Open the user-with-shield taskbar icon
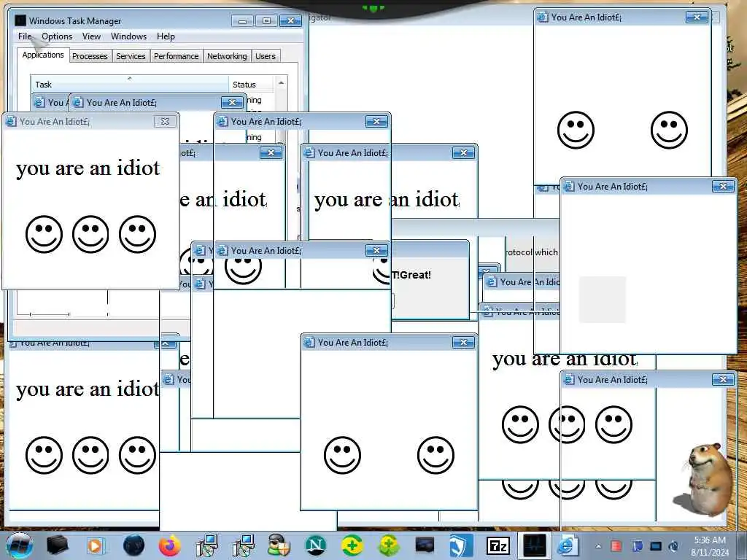This screenshot has width=747, height=560. tap(279, 545)
